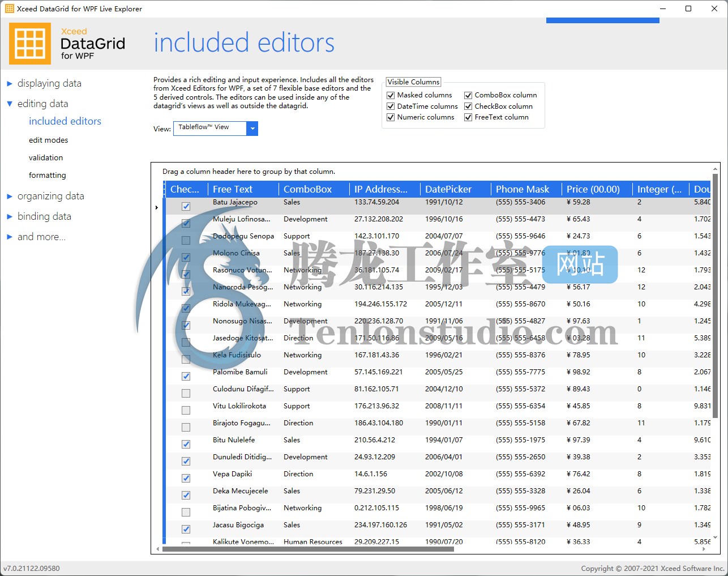
Task: Uncheck the checkbox in Batu Jajacepo row
Action: 186,206
